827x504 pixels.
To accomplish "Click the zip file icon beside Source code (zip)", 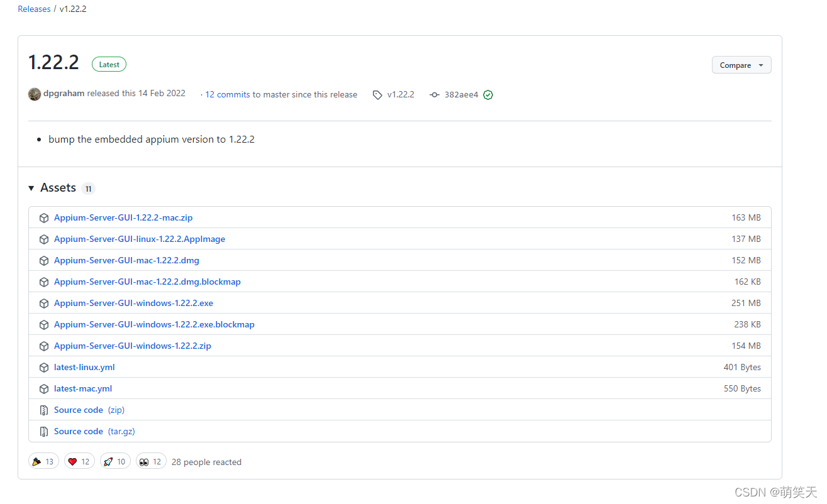I will pyautogui.click(x=44, y=410).
